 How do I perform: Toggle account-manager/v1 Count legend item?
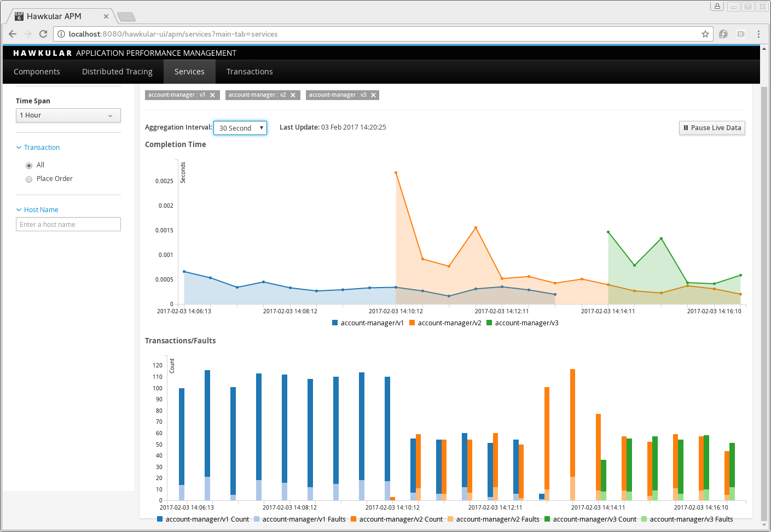[x=203, y=519]
